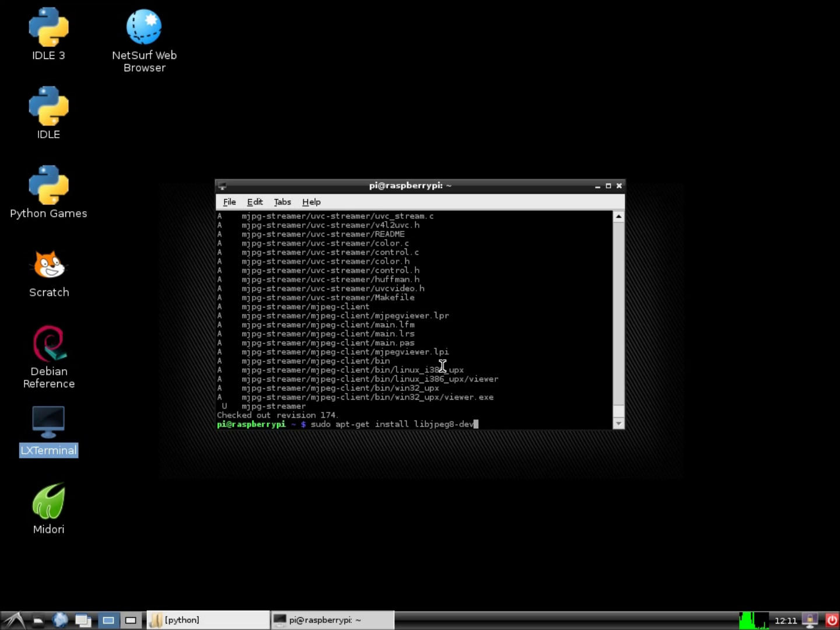This screenshot has width=840, height=630.
Task: Maximize the terminal window
Action: [608, 186]
